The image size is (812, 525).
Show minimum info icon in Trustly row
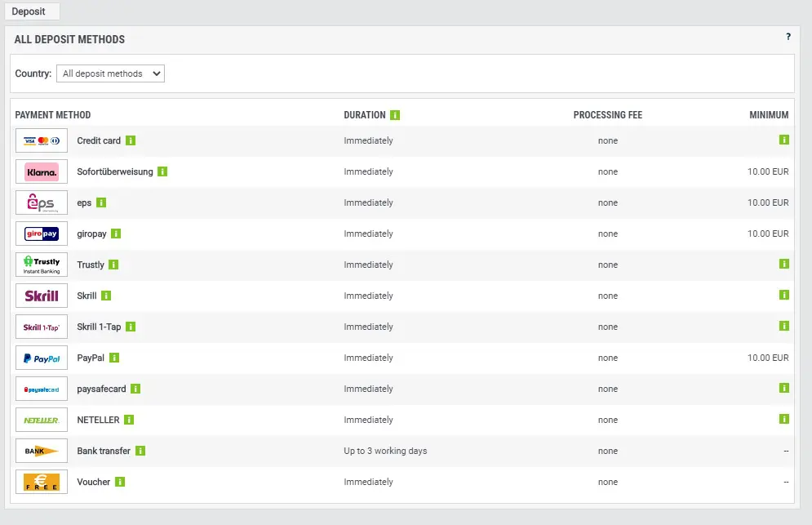coord(784,264)
